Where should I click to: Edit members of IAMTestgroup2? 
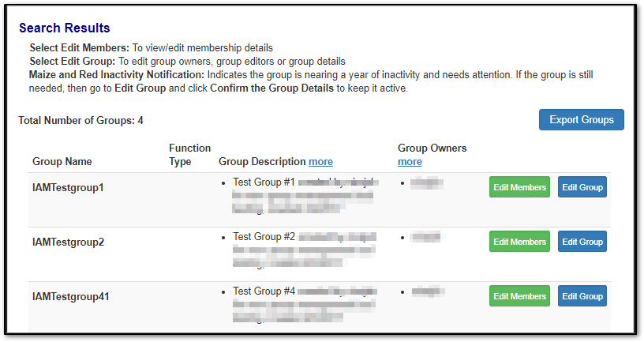pyautogui.click(x=519, y=242)
